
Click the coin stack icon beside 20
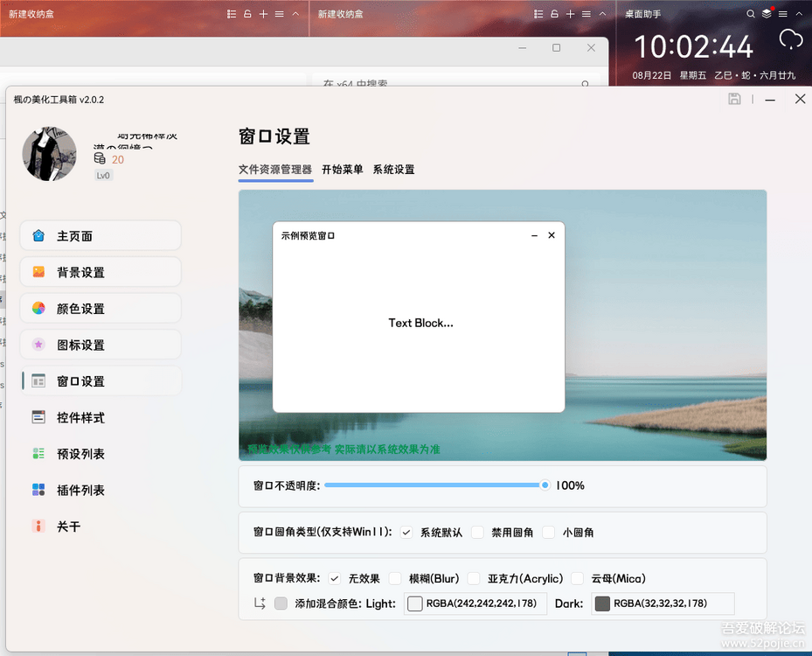100,158
